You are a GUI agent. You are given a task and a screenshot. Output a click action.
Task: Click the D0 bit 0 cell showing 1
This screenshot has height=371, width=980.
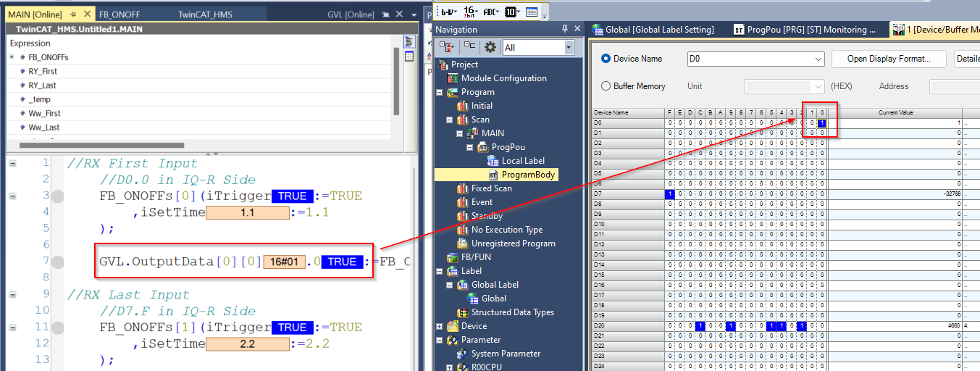coord(822,123)
